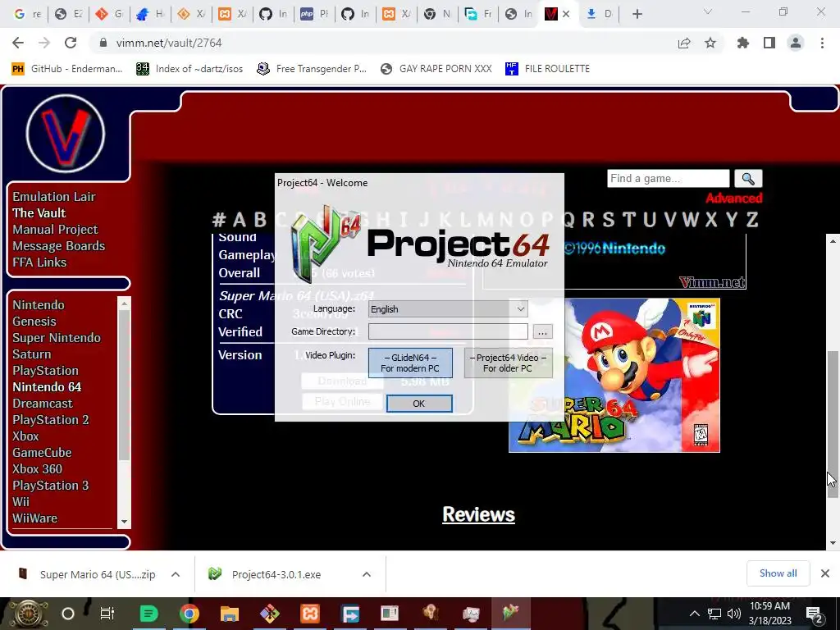Open the Git icon in the taskbar
Viewport: 840px width, 630px height.
tap(269, 614)
